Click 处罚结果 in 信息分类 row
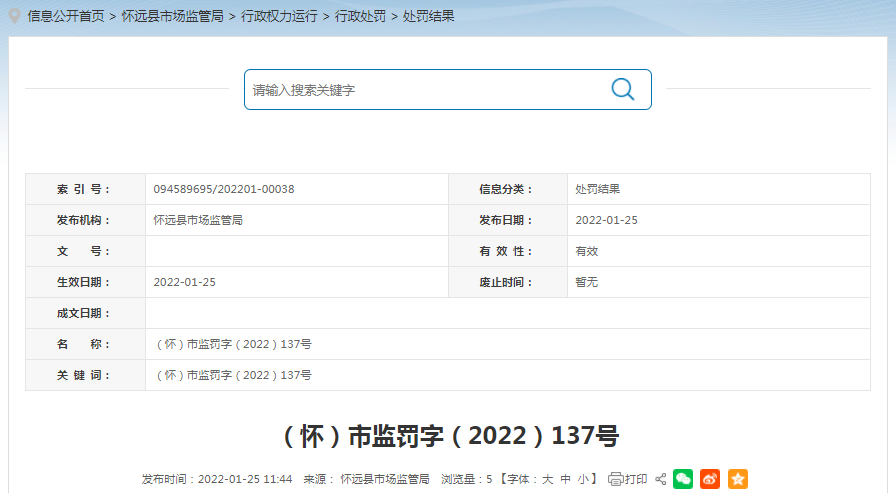Image resolution: width=896 pixels, height=493 pixels. (x=597, y=189)
